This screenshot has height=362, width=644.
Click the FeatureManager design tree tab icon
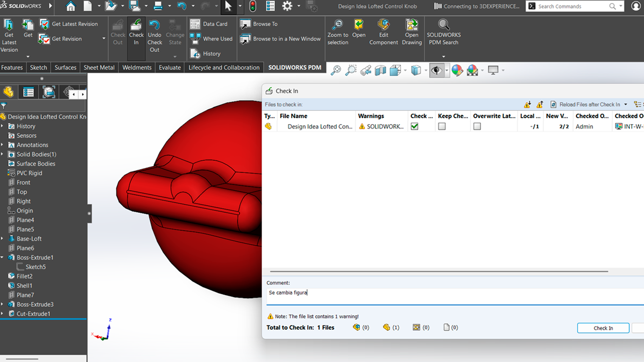[8, 92]
